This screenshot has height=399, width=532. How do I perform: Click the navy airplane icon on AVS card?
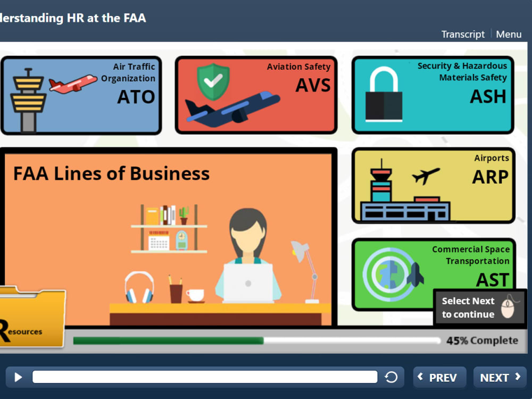(x=232, y=109)
